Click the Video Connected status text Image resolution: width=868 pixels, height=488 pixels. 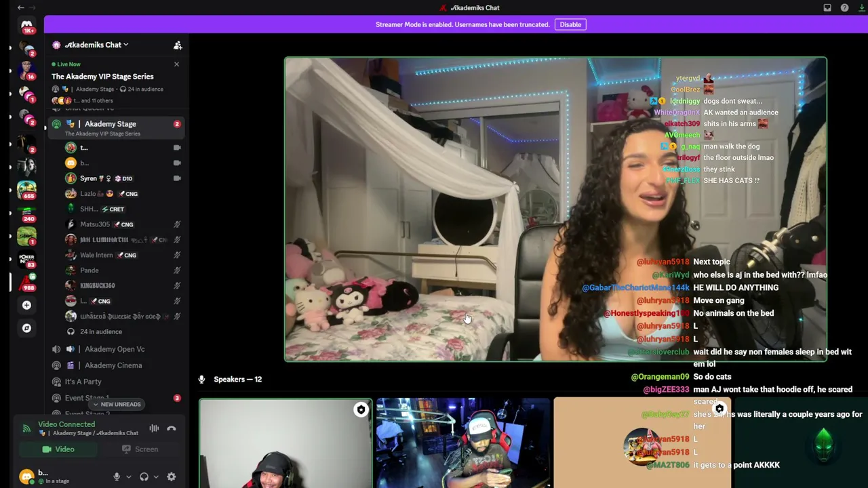coord(66,424)
